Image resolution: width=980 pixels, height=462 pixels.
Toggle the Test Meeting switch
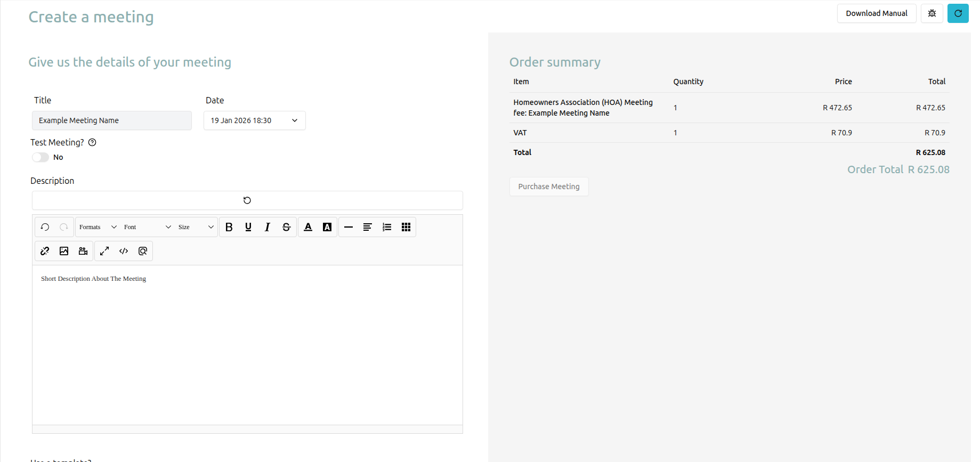[41, 157]
